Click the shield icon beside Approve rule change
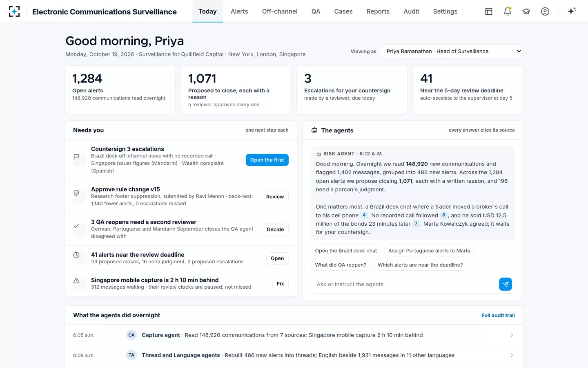The image size is (588, 368). (x=76, y=193)
